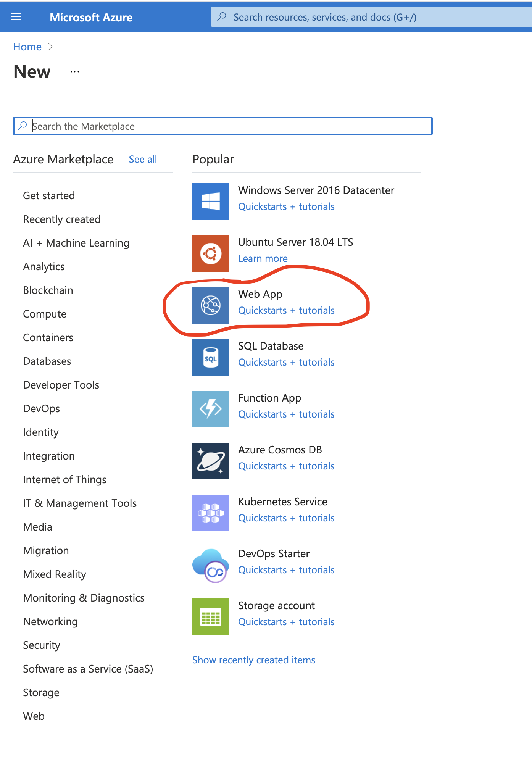Open Quickstarts + tutorials under DevOps Starter
The width and height of the screenshot is (532, 758).
coord(286,570)
